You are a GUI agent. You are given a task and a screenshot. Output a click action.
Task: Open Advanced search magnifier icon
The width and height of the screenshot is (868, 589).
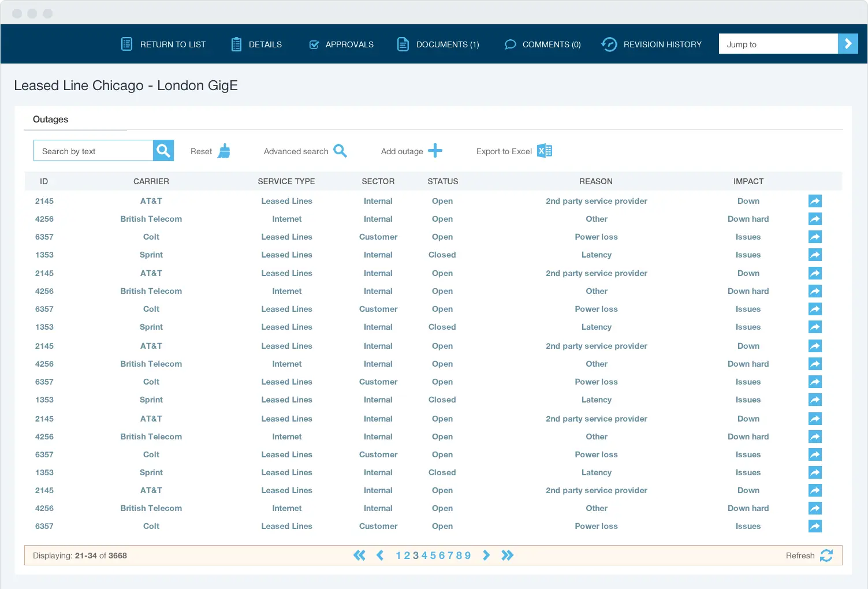[340, 151]
